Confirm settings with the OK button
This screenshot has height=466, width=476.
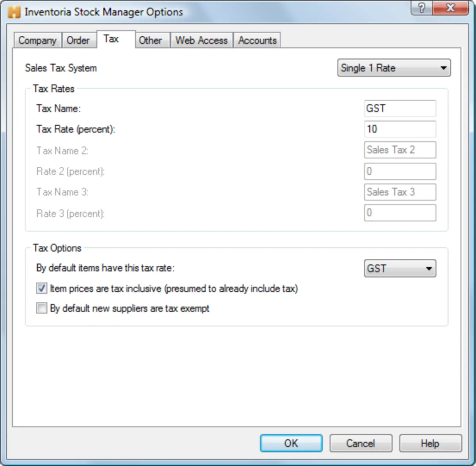[x=291, y=443]
